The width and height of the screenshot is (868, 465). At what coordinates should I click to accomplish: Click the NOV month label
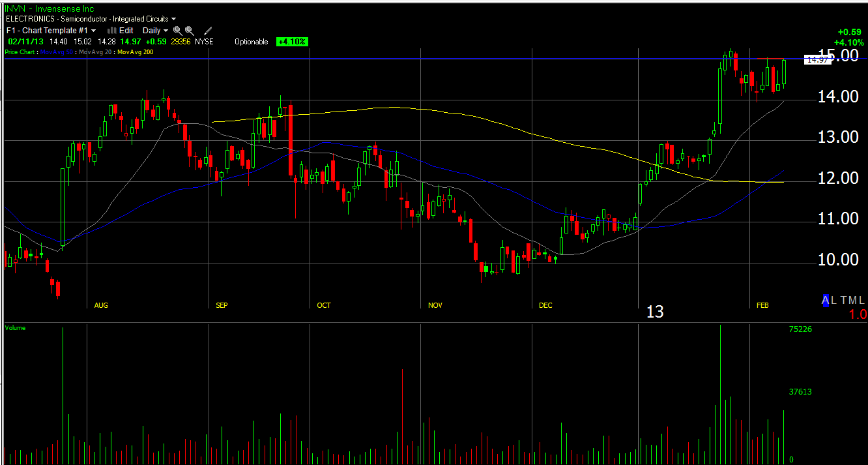tap(435, 305)
